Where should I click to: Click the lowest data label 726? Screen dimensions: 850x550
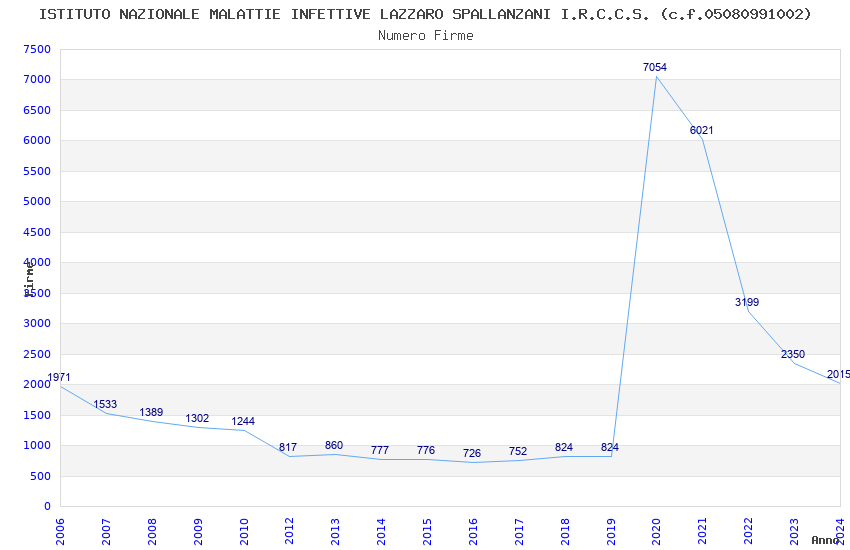(472, 454)
